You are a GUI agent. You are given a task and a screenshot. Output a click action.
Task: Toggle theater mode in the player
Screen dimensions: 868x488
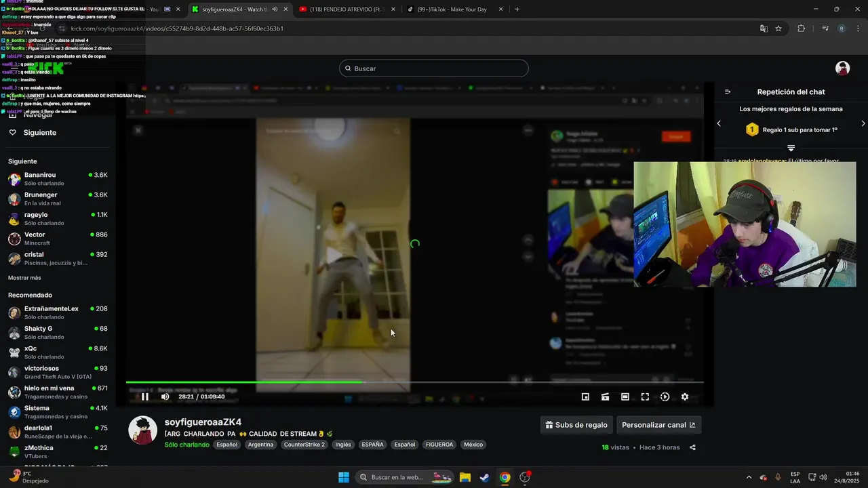pyautogui.click(x=625, y=396)
